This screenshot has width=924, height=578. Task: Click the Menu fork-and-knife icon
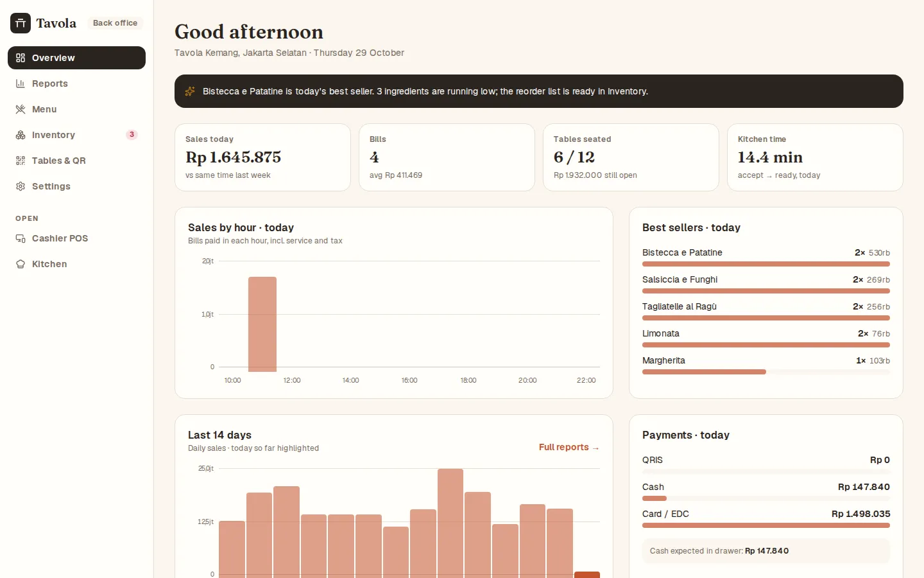(x=21, y=109)
